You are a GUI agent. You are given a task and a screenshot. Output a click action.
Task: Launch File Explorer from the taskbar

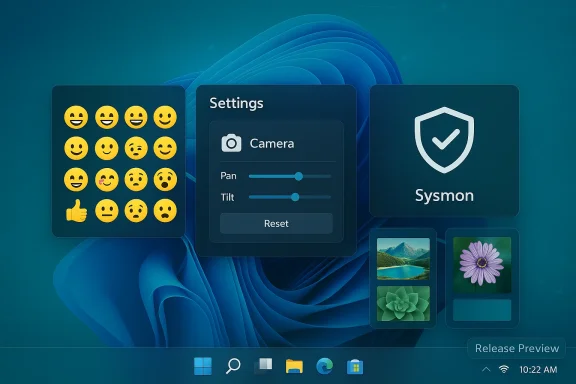pyautogui.click(x=294, y=366)
